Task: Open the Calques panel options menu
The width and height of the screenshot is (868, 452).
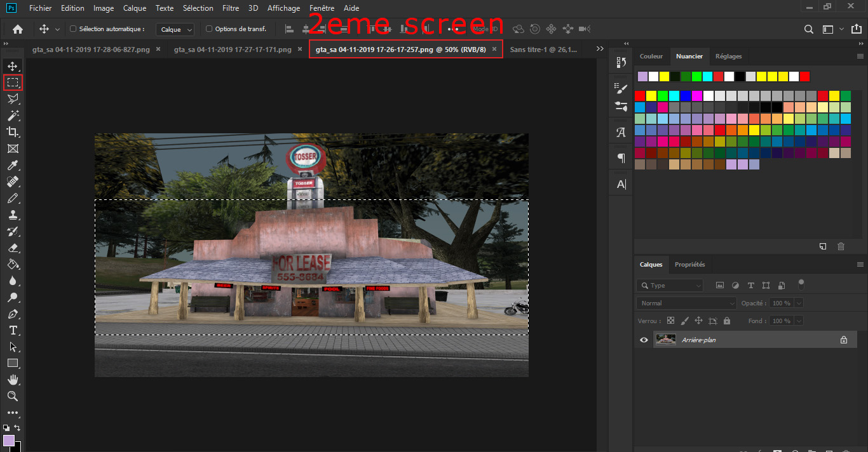Action: pos(860,265)
